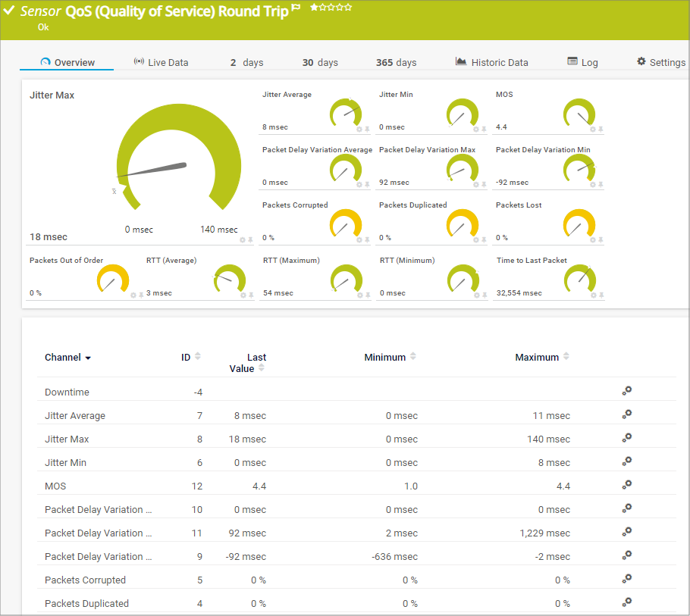The width and height of the screenshot is (690, 616).
Task: Click the pin icon under Packets Lost gauge
Action: point(601,240)
